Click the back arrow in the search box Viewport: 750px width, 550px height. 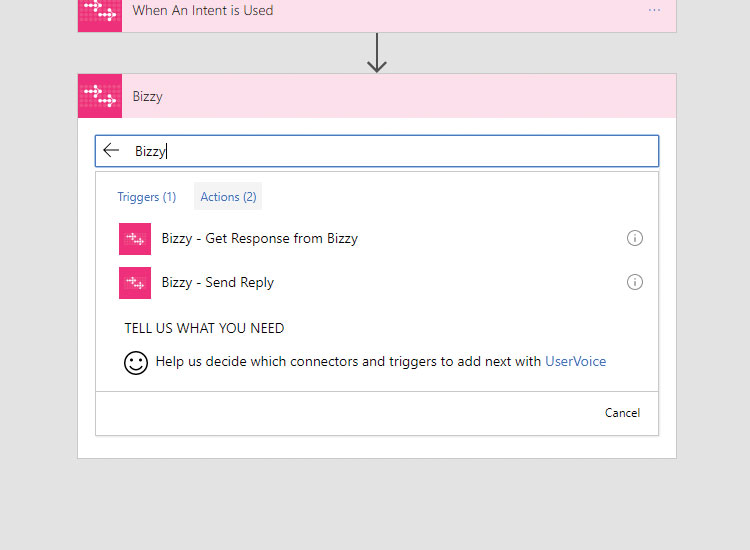[111, 150]
